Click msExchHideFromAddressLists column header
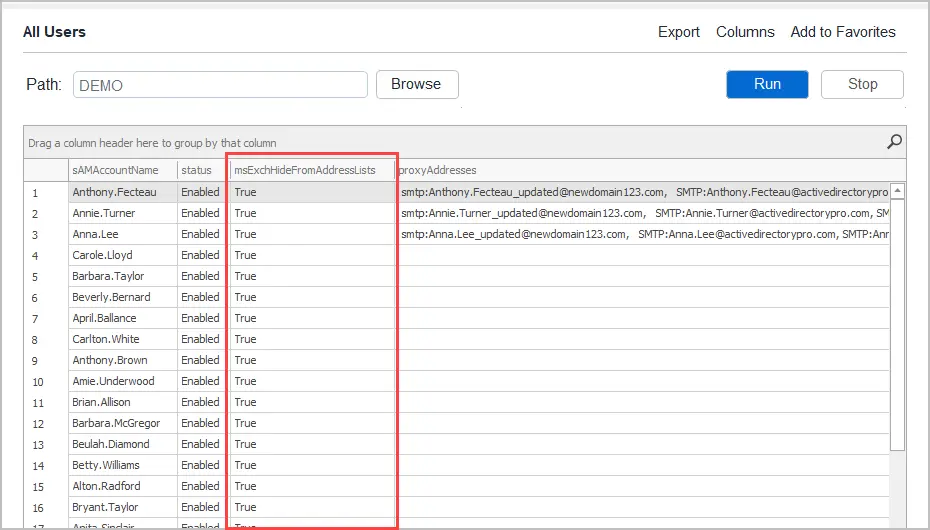Viewport: 930px width, 530px height. pos(312,170)
